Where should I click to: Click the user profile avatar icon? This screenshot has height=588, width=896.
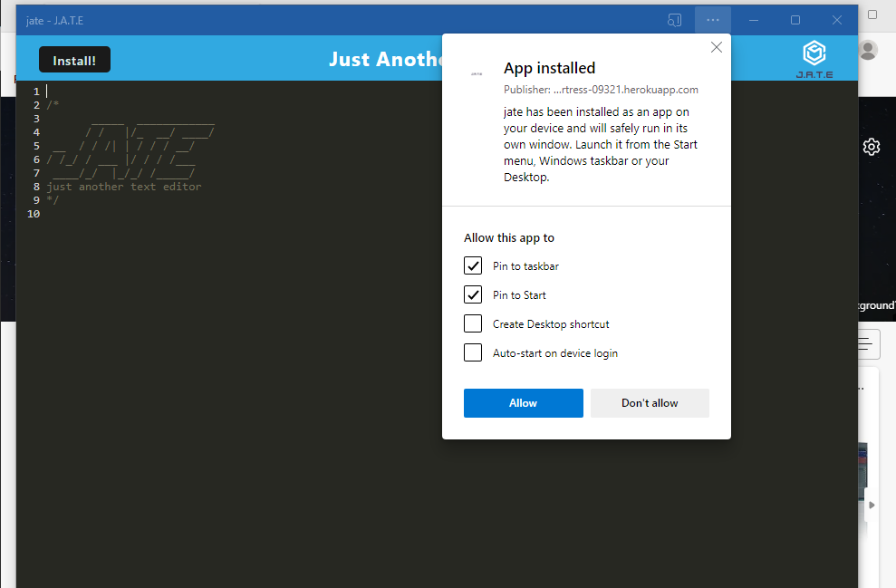(868, 51)
